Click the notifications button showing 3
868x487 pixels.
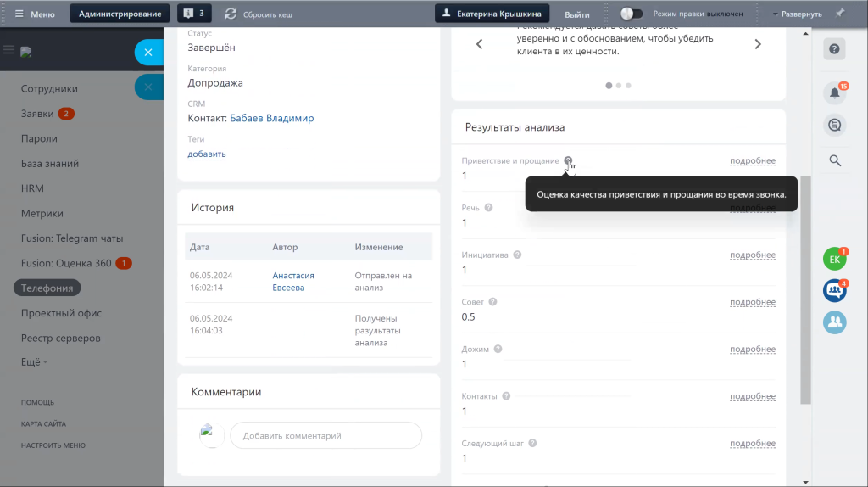(x=194, y=14)
